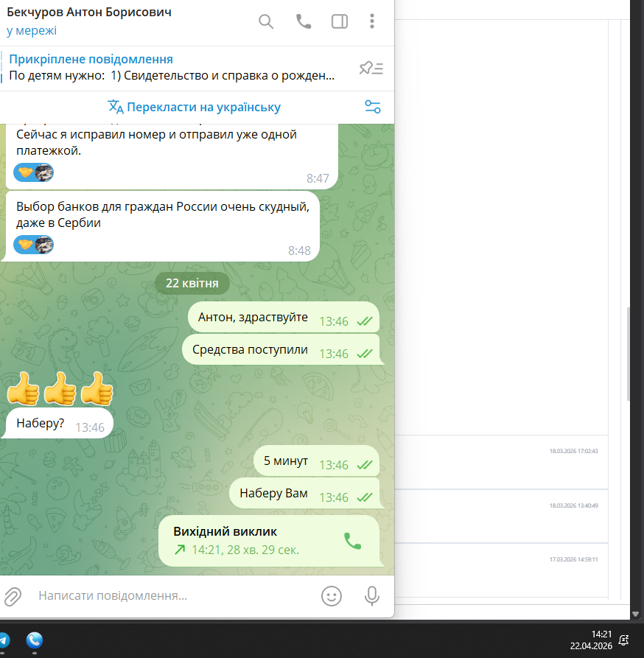Click the handshake reaction on the 8:47 message
Screen dimensions: 644x658
[25, 172]
